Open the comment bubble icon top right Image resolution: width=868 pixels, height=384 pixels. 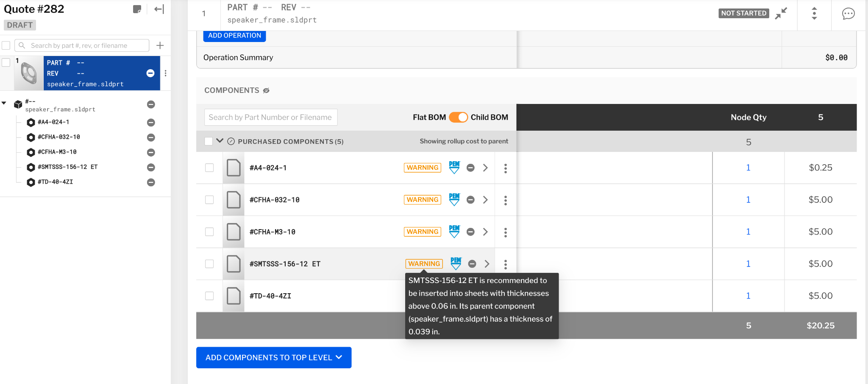coord(849,14)
